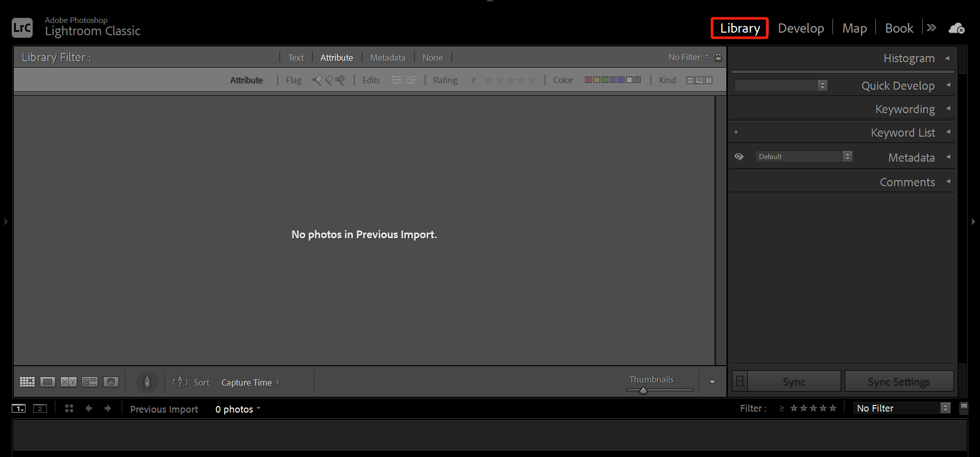980x457 pixels.
Task: Click the second window display button 2
Action: (40, 409)
